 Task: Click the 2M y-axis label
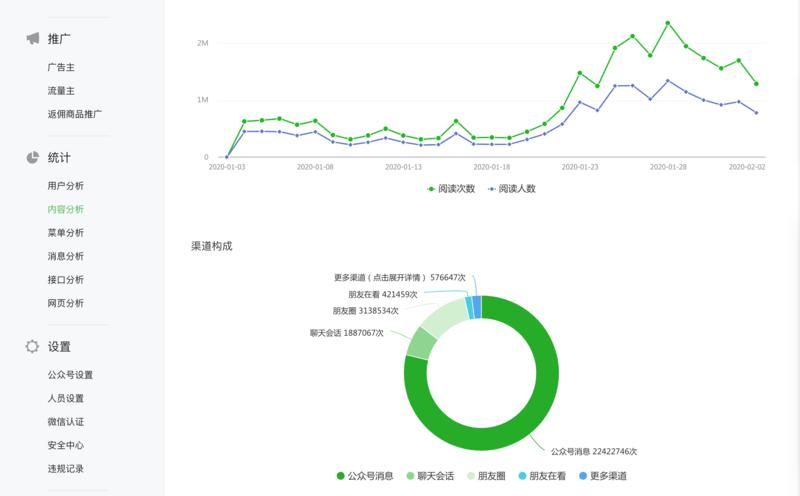click(203, 43)
